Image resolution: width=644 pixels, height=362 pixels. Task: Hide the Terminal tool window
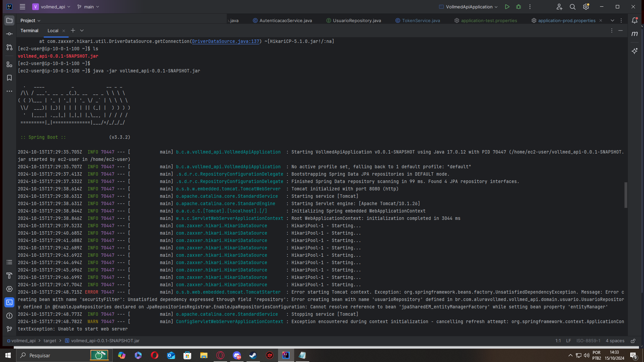tap(621, 31)
